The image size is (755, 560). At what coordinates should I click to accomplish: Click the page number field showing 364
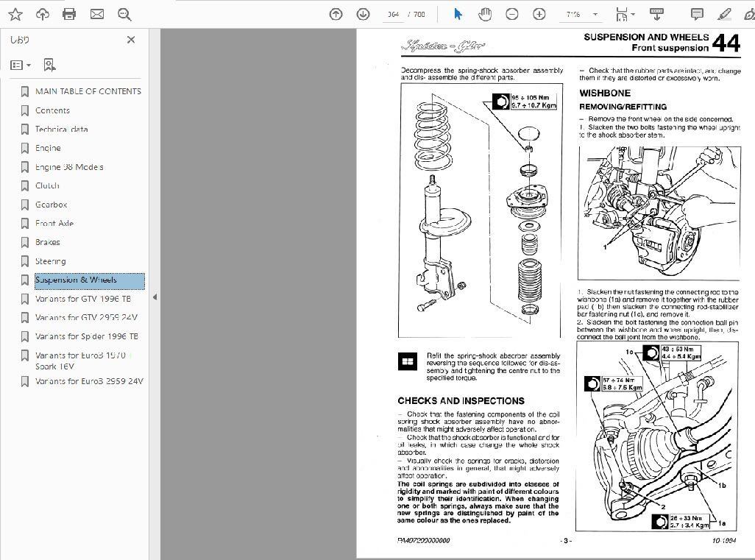[x=394, y=15]
